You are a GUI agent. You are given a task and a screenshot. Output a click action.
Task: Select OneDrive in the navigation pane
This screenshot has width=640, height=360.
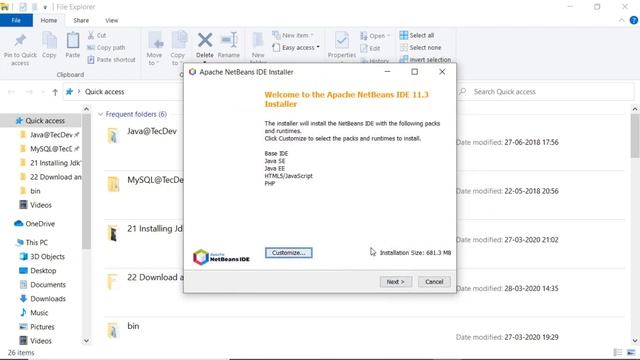point(35,224)
